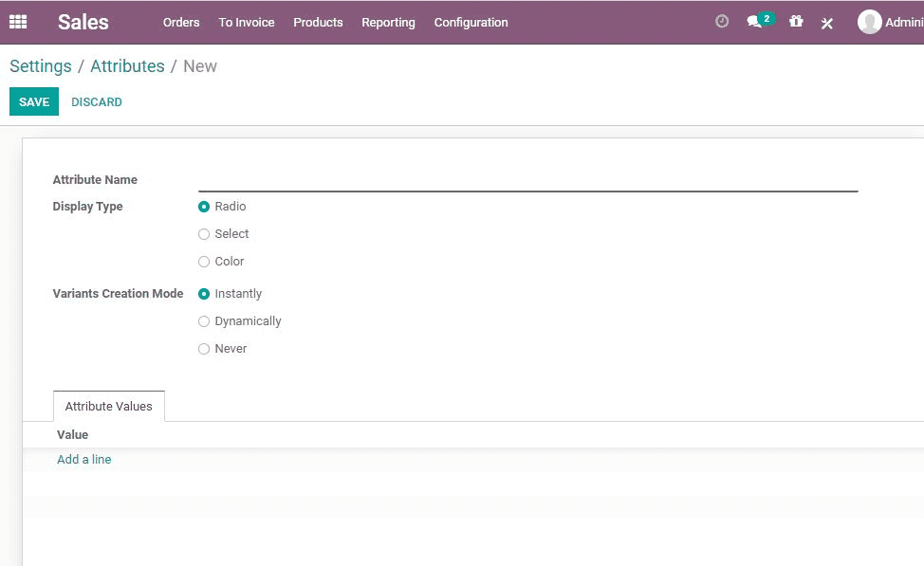This screenshot has height=566, width=924.
Task: Go to Settings breadcrumb
Action: pos(41,66)
